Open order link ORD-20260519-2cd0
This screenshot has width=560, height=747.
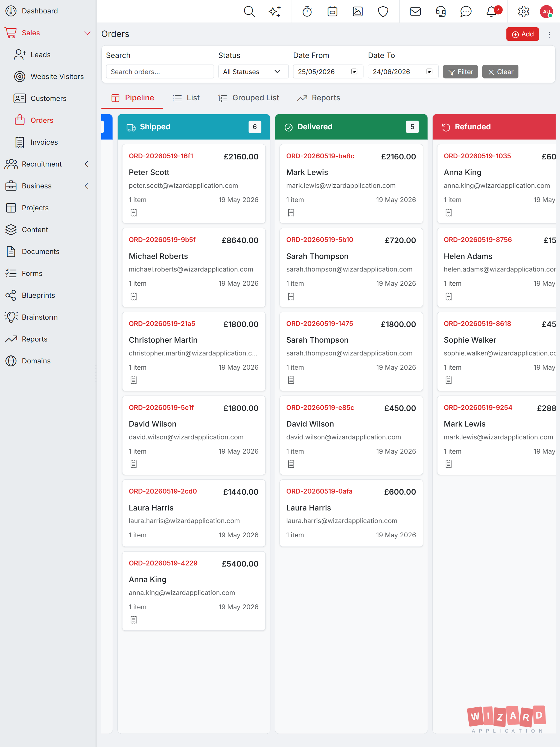click(x=163, y=491)
